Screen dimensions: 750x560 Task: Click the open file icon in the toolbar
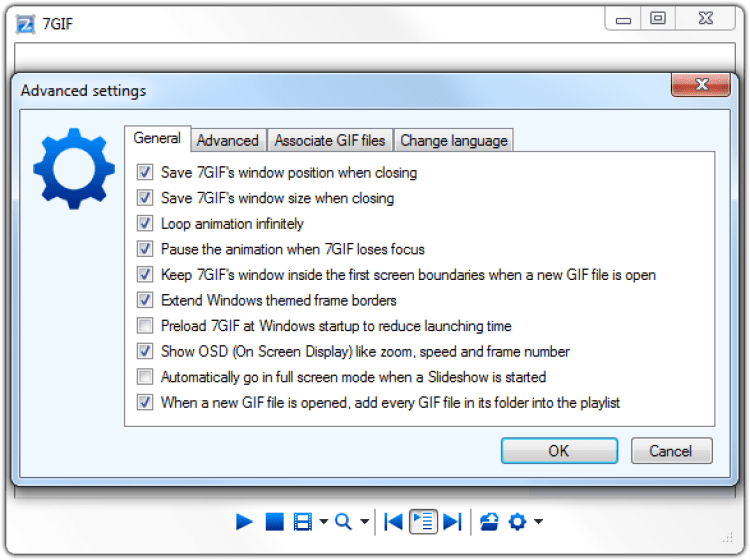click(x=489, y=522)
